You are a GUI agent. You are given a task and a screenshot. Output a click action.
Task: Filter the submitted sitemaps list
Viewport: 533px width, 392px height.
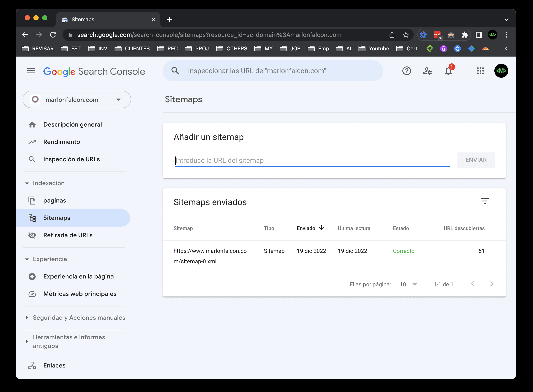485,201
